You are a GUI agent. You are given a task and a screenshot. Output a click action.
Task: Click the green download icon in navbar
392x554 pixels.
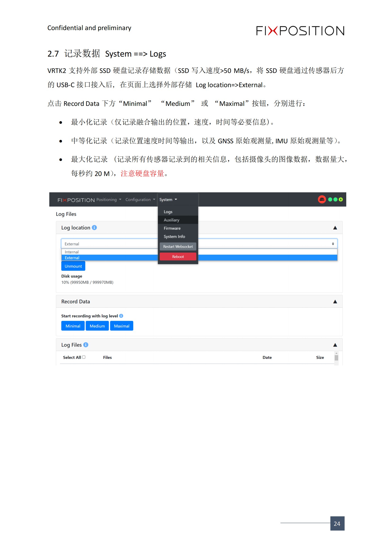point(341,199)
